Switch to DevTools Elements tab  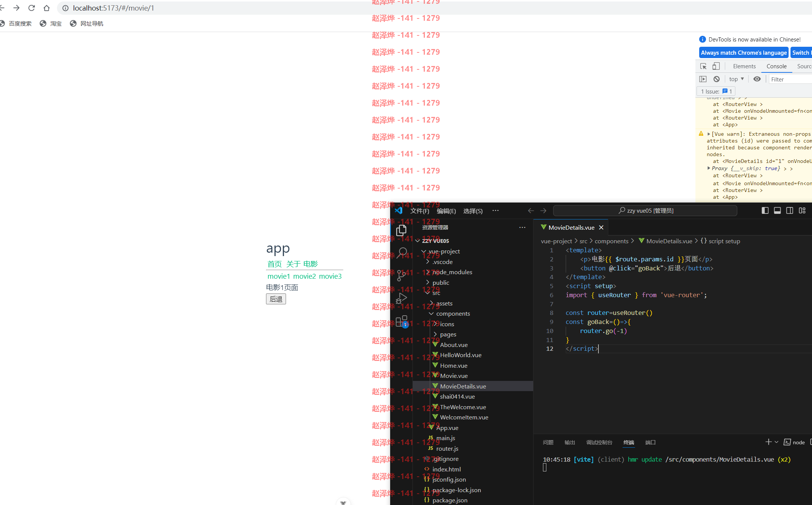[744, 66]
